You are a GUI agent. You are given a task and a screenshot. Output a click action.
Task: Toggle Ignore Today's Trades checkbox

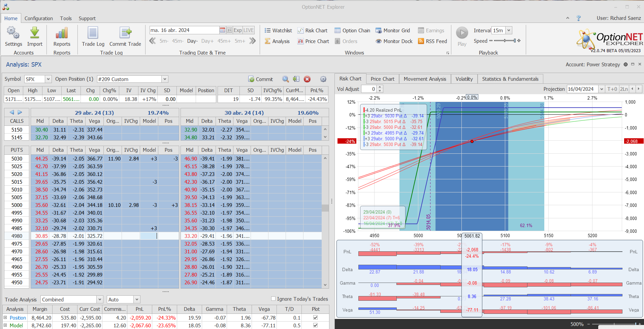click(x=273, y=299)
